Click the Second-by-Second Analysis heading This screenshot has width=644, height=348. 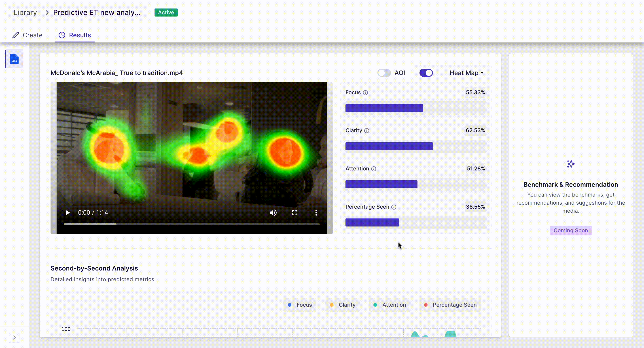click(94, 268)
